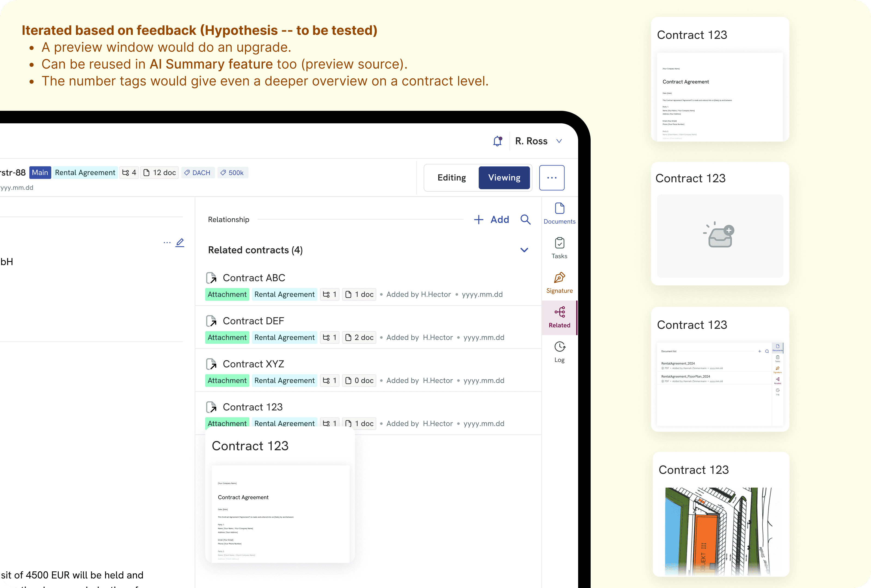Click the linked-document icon for Contract DEF

click(211, 321)
